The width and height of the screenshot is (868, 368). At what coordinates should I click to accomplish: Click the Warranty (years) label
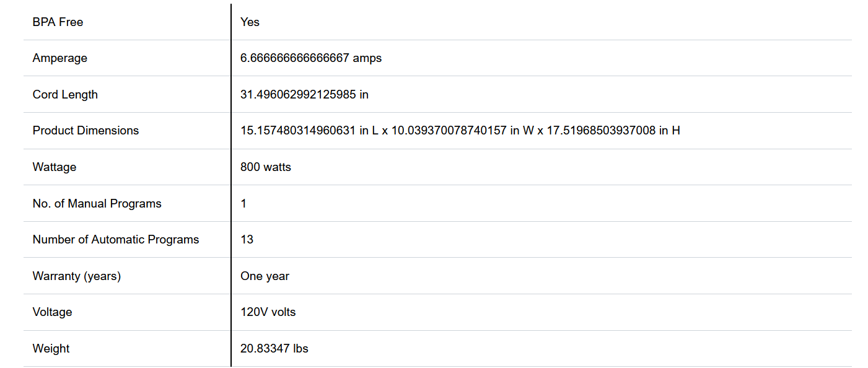(77, 276)
